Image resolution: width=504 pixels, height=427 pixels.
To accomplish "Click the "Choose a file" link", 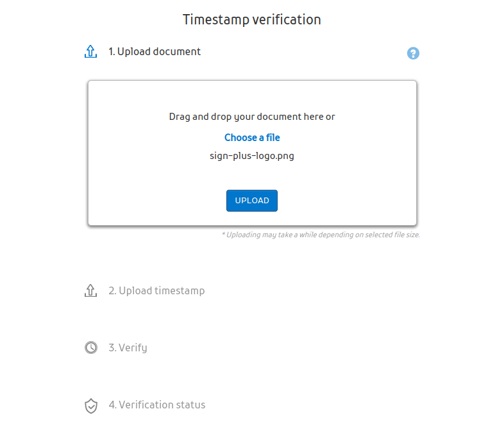I will click(x=252, y=137).
